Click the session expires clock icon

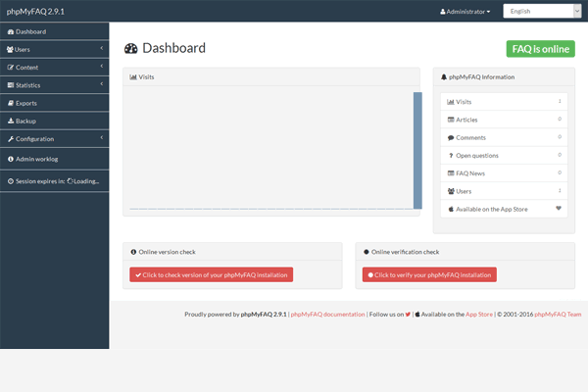(11, 181)
